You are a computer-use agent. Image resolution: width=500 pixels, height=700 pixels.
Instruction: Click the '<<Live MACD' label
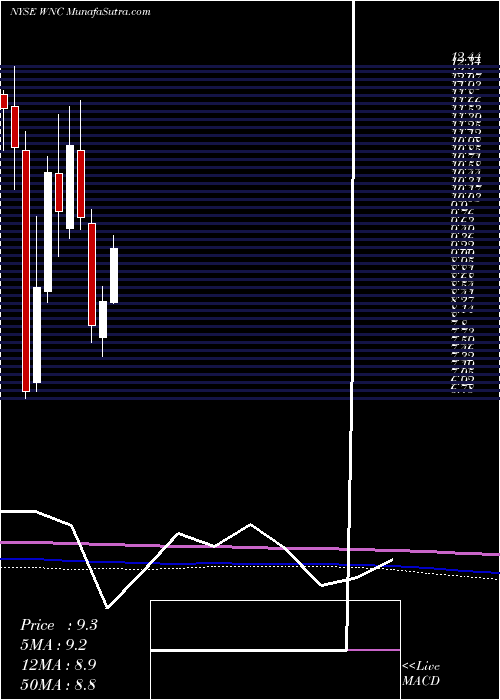coord(421,673)
